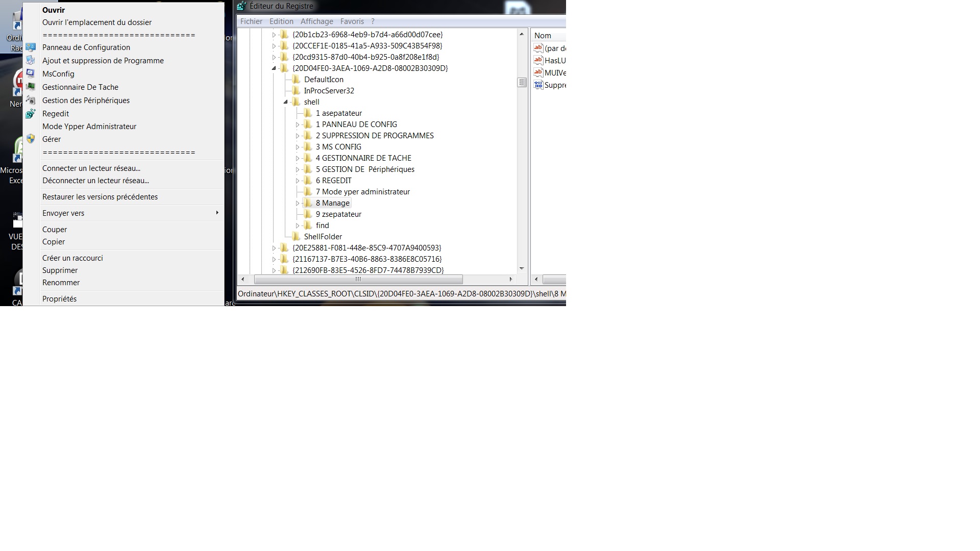Viewport: 980px width, 551px height.
Task: Select the {20CCEF1E-0185-41a5-A933-509C43B54F98} key
Action: 367,46
